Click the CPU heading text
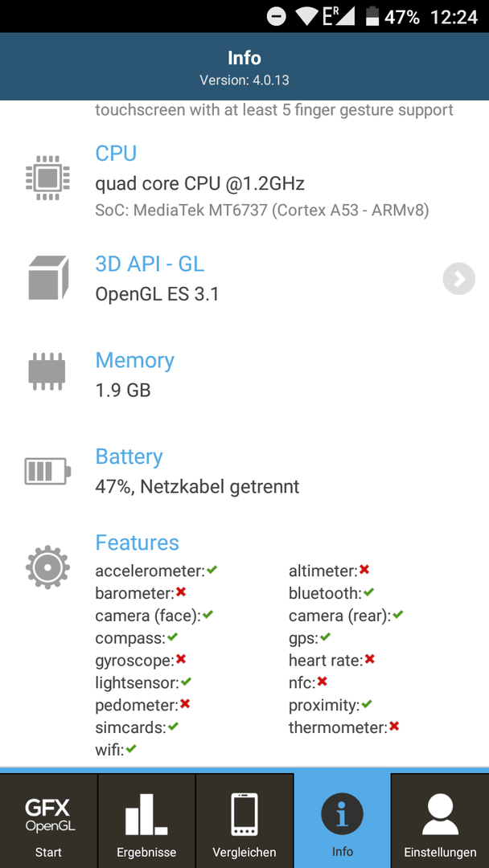Image resolution: width=489 pixels, height=868 pixels. (116, 154)
